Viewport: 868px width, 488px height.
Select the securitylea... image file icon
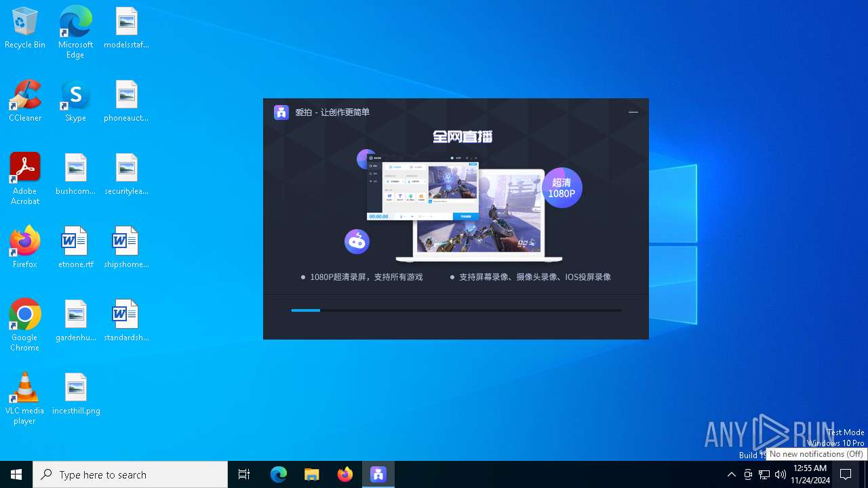(x=126, y=174)
